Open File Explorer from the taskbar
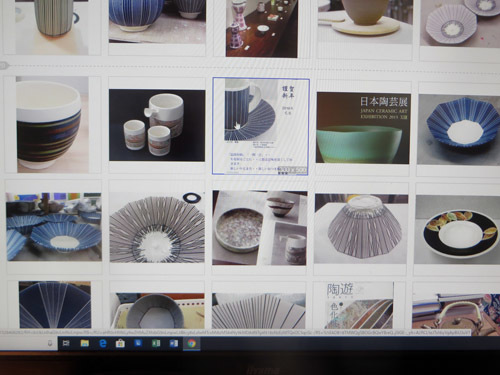The image size is (500, 375). (85, 343)
